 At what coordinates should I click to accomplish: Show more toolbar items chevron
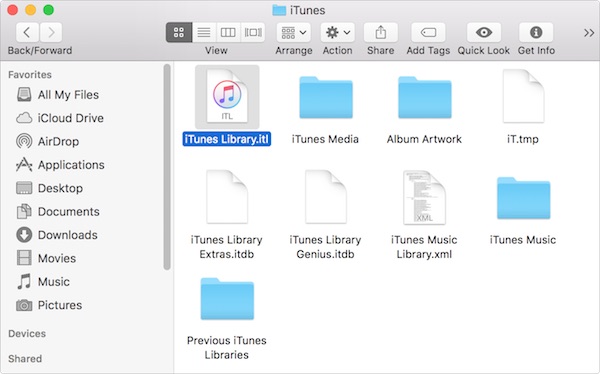pyautogui.click(x=589, y=33)
